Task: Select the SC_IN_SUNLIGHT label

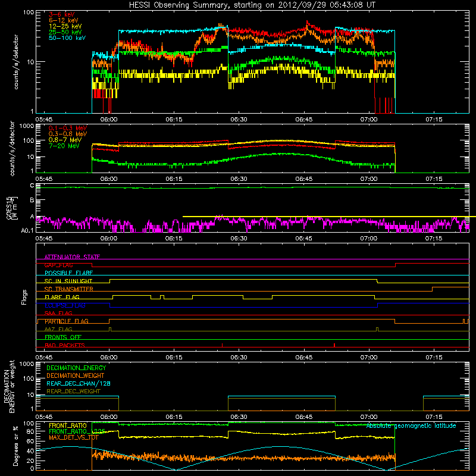Action: click(68, 281)
